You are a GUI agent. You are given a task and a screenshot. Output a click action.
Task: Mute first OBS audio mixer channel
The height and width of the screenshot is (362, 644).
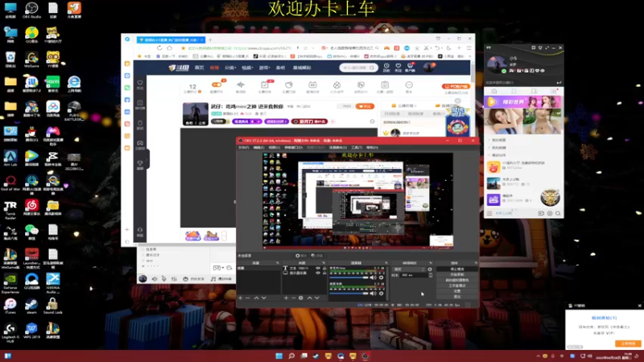click(374, 278)
